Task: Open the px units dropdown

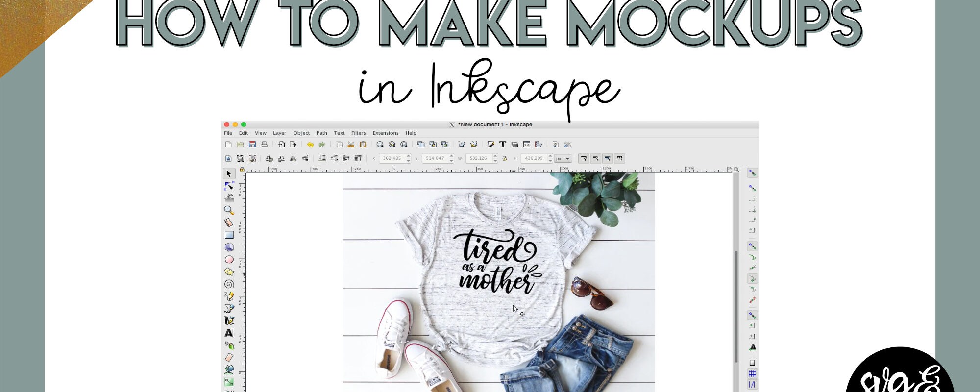Action: (x=563, y=158)
